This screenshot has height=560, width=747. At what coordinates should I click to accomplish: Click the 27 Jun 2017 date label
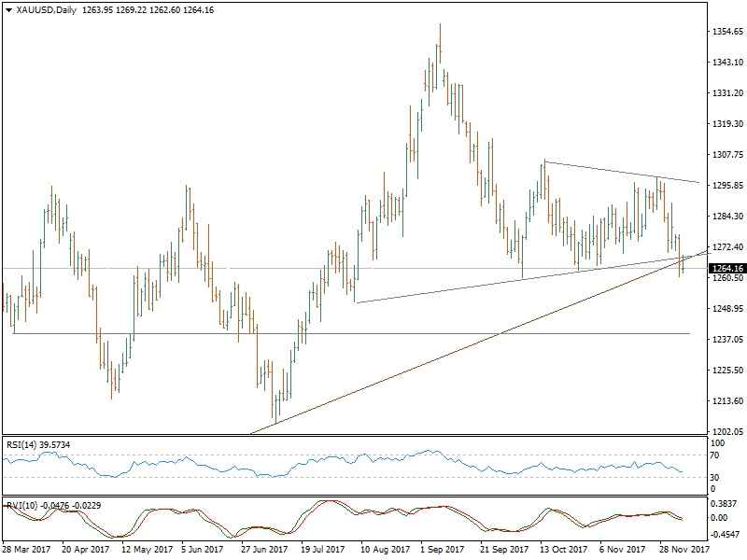pos(267,551)
